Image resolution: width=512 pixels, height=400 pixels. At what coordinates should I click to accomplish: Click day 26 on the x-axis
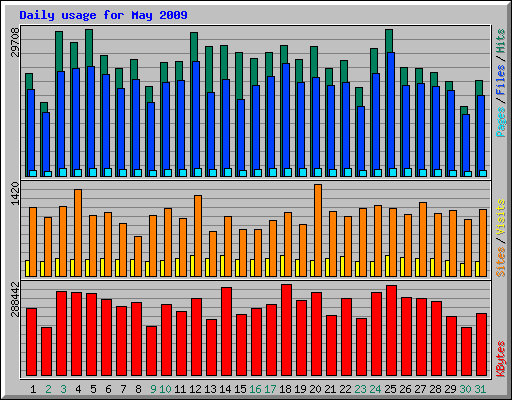pyautogui.click(x=405, y=389)
